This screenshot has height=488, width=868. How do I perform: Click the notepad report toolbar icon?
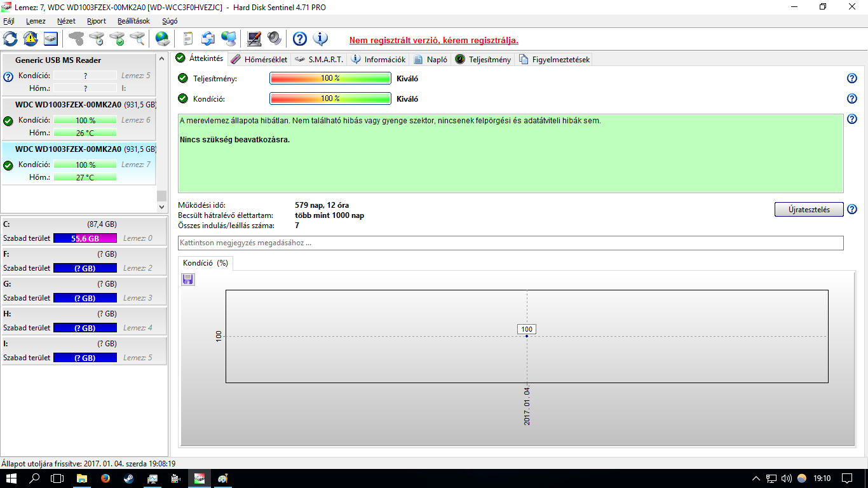(x=187, y=39)
